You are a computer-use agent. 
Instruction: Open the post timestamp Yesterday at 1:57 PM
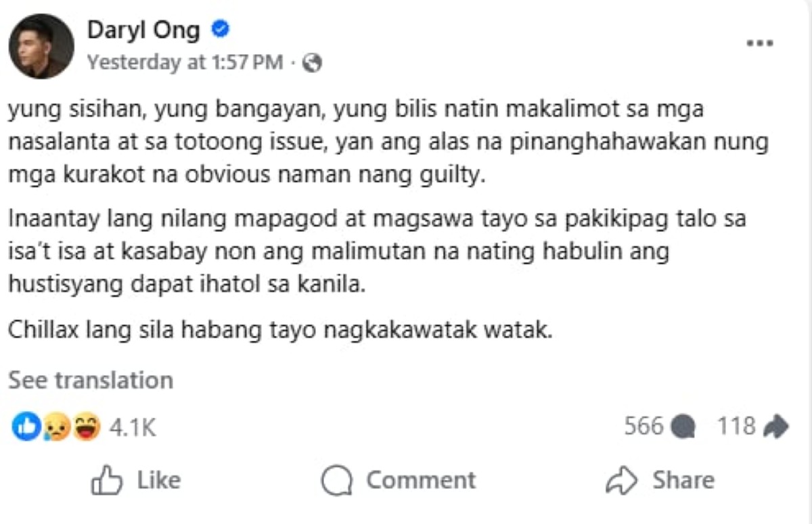185,63
